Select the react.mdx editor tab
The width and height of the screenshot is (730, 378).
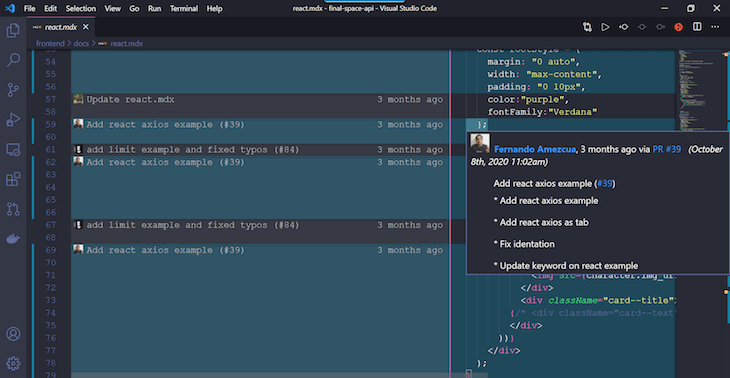click(61, 27)
